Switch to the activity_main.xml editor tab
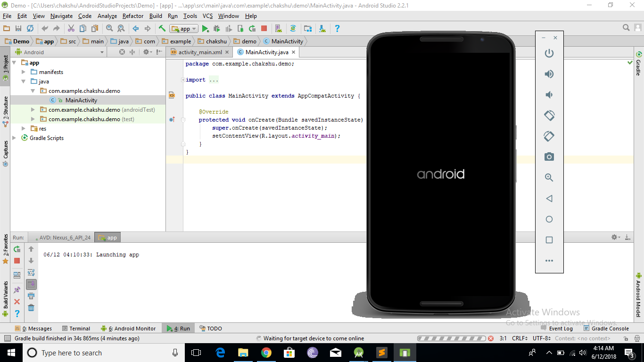 click(200, 52)
